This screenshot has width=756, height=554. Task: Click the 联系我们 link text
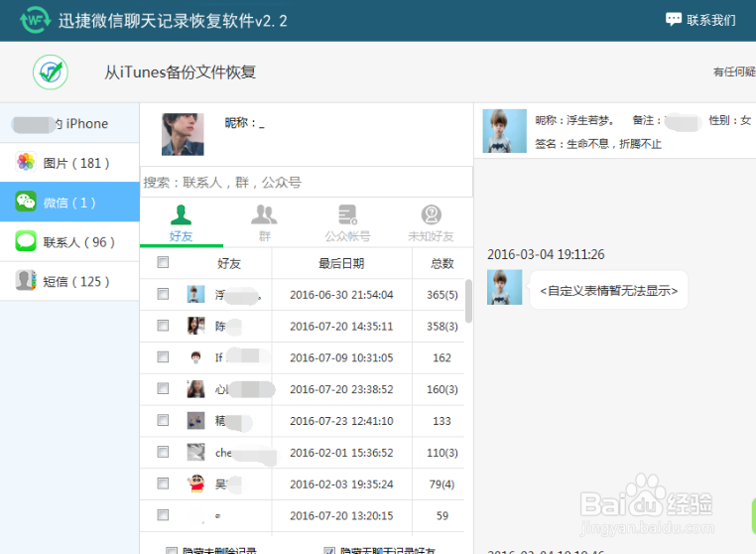[711, 20]
